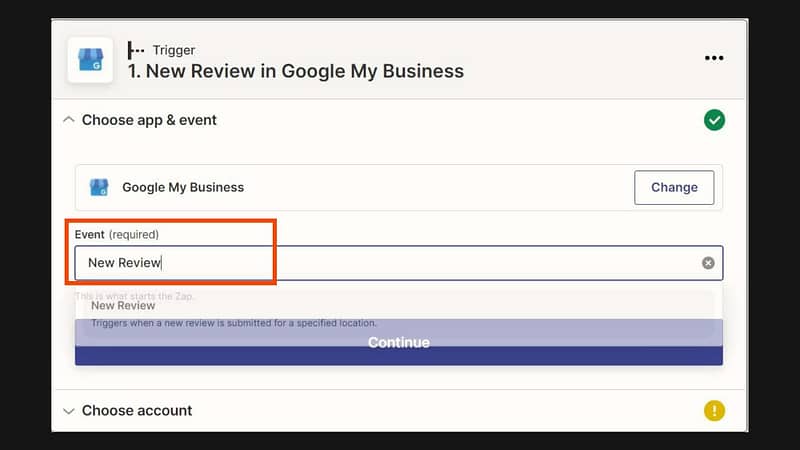Click the small Google My Business icon in app row
Viewport: 800px width, 450px height.
[x=99, y=187]
